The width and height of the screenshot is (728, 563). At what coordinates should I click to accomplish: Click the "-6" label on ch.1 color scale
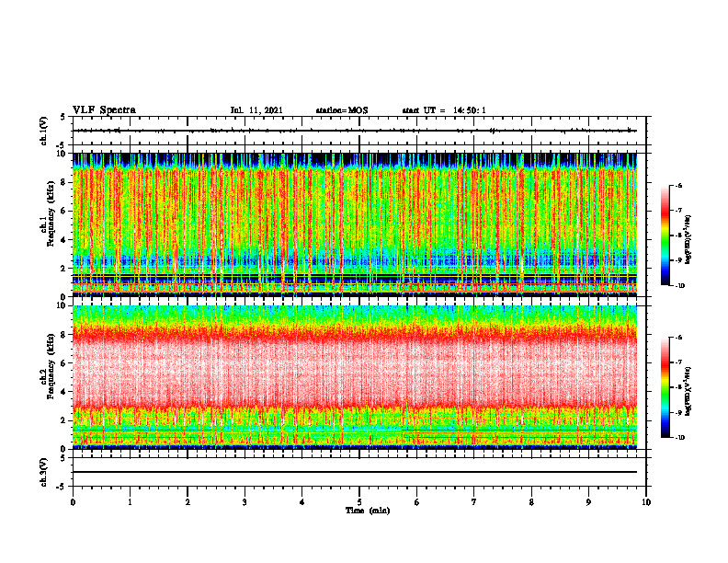[x=678, y=185]
